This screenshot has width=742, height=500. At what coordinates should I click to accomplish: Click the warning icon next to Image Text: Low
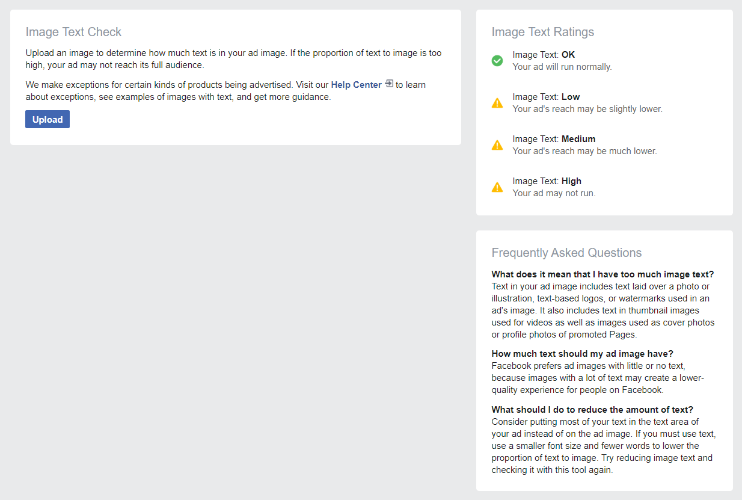click(x=497, y=103)
